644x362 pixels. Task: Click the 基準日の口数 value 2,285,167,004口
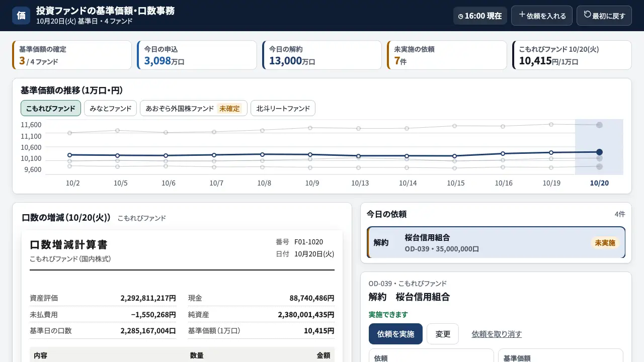148,331
